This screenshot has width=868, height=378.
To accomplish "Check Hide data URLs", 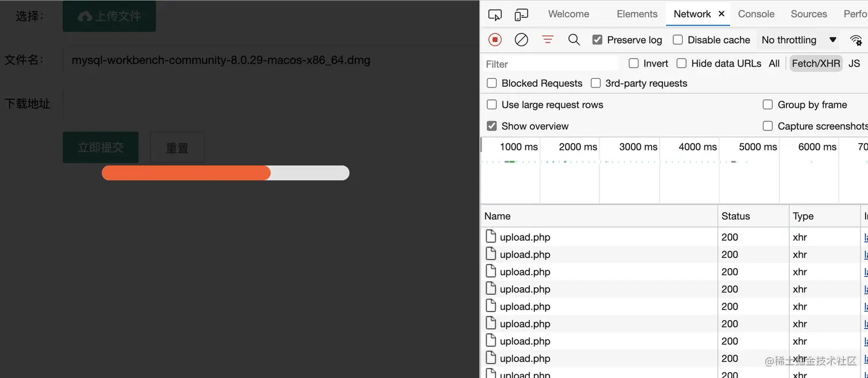I will (681, 63).
